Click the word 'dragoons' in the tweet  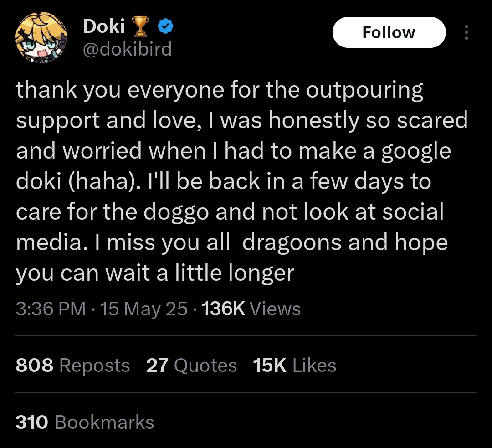coord(292,242)
